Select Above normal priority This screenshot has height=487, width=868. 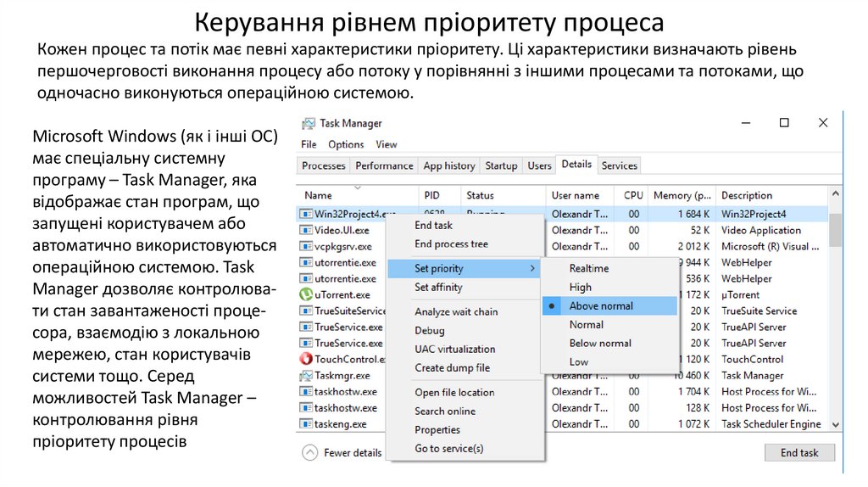pos(609,305)
